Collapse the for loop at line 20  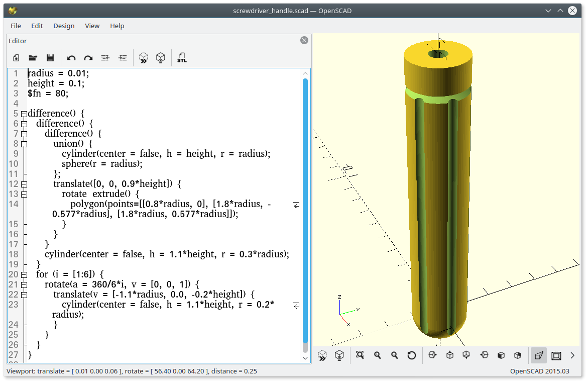(24, 274)
